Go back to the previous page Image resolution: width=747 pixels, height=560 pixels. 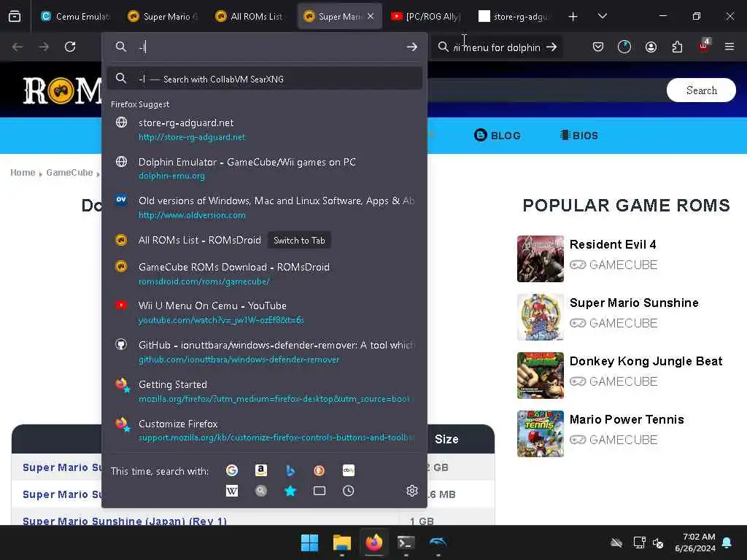(x=18, y=47)
